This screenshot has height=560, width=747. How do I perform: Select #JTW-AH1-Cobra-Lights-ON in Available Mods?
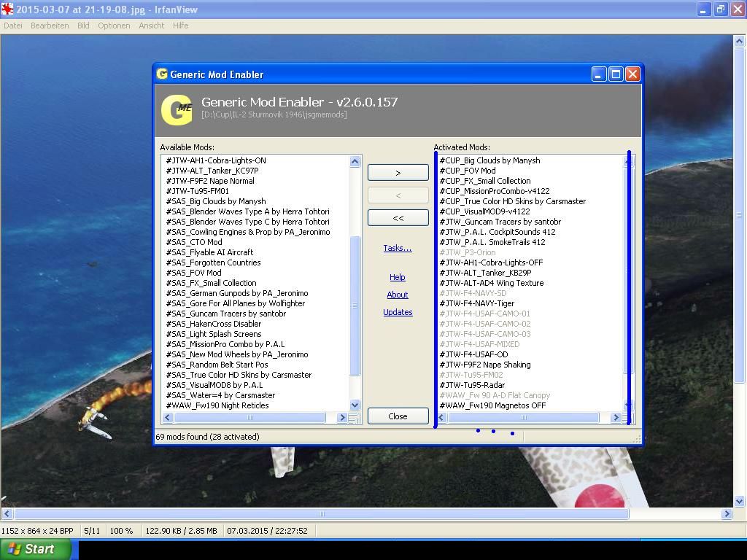click(x=216, y=160)
